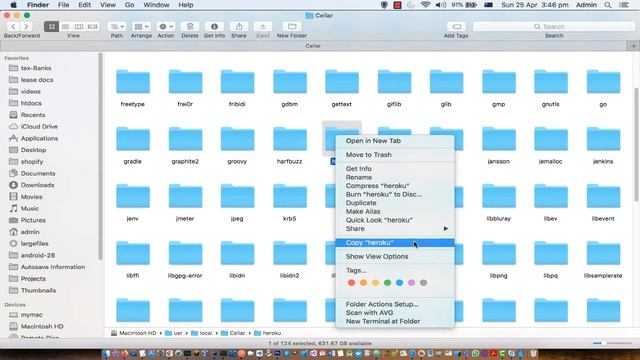Apply the red tag color

pyautogui.click(x=351, y=282)
